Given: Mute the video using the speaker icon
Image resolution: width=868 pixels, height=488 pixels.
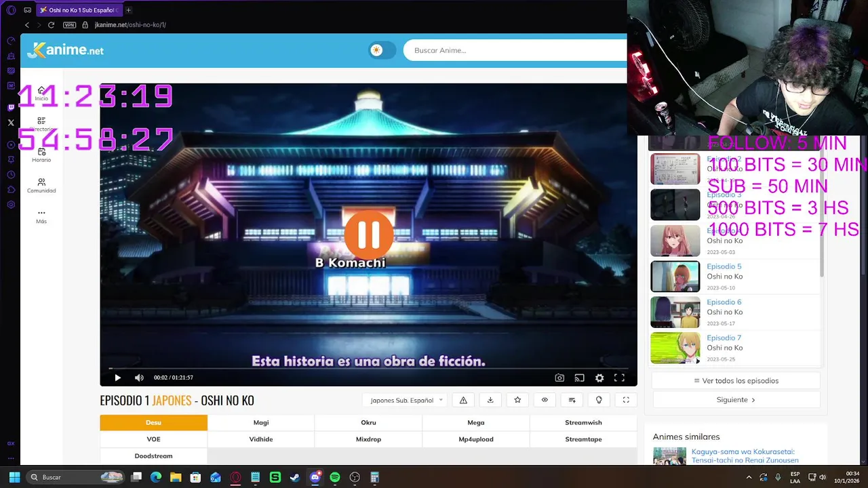Looking at the screenshot, I should tap(139, 378).
